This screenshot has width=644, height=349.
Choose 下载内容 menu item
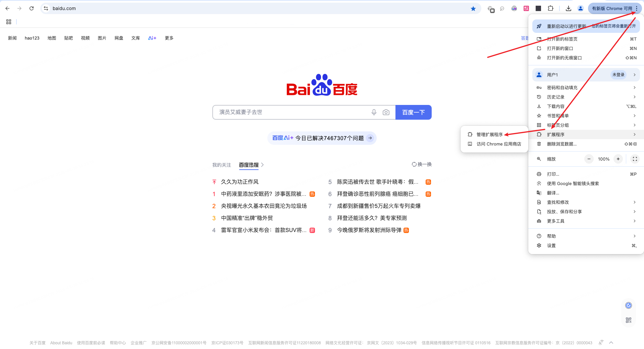click(586, 106)
